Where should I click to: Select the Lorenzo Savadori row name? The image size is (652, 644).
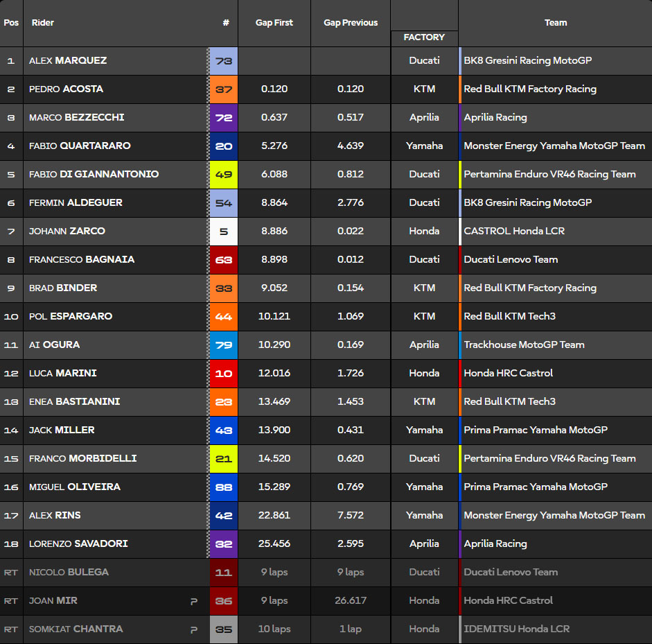point(78,544)
